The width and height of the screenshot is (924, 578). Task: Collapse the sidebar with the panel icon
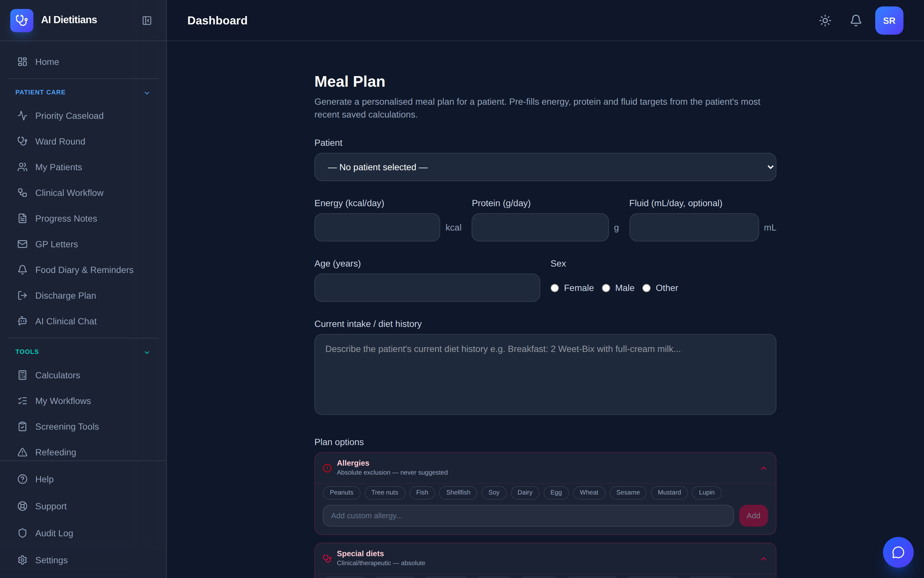(x=147, y=21)
